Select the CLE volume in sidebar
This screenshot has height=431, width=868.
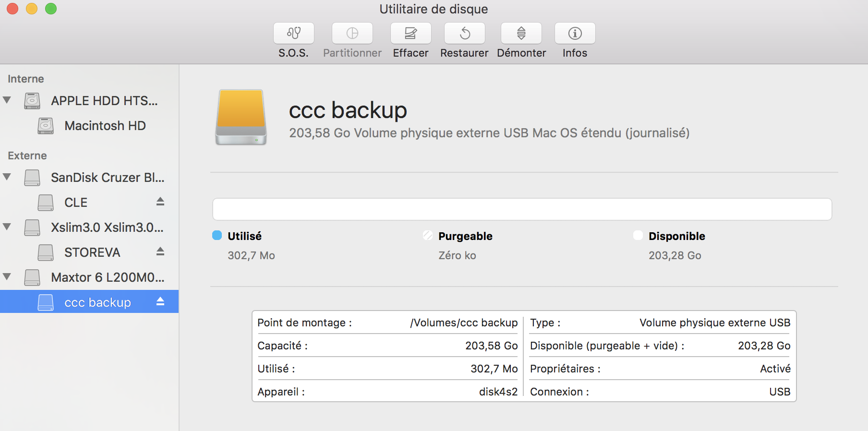[x=76, y=203]
